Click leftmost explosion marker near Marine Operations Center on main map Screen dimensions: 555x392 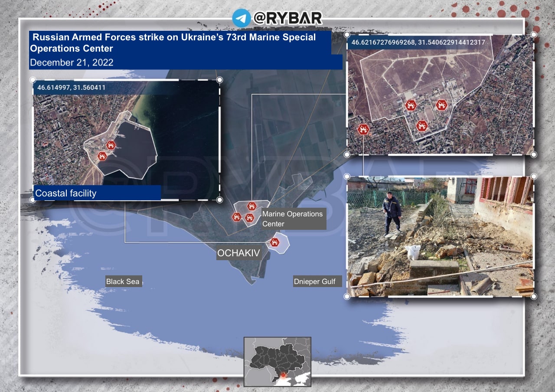pos(236,217)
